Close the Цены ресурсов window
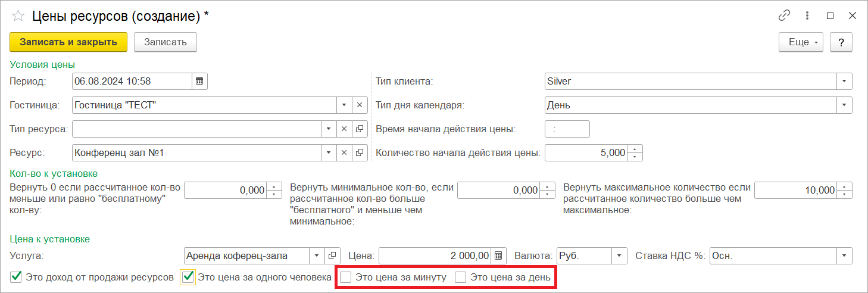 coord(851,16)
